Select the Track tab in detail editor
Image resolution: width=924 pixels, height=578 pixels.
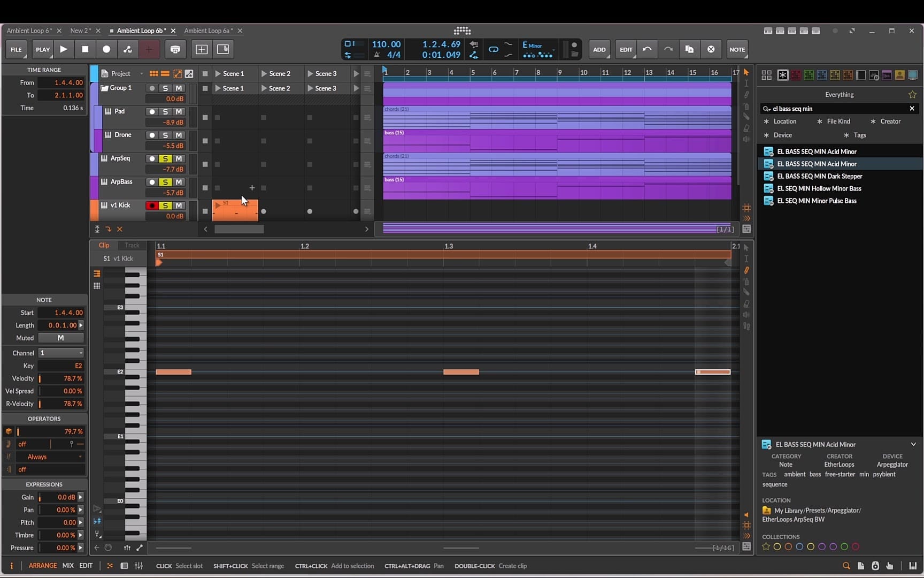tap(132, 245)
